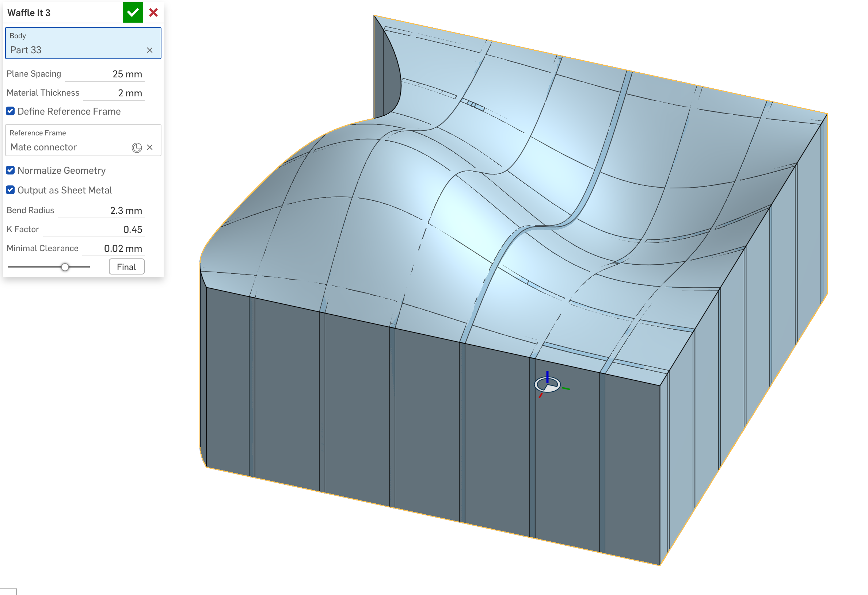Disable Output as Sheet Metal
The width and height of the screenshot is (868, 595).
(x=11, y=191)
